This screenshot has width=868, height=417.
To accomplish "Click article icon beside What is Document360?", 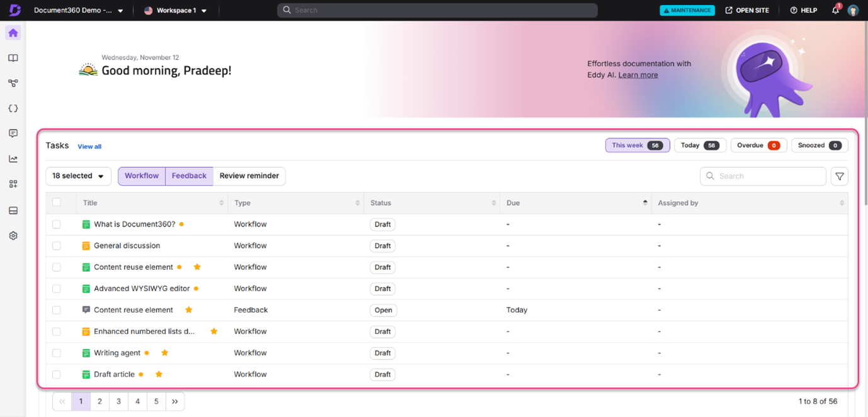I will coord(86,225).
